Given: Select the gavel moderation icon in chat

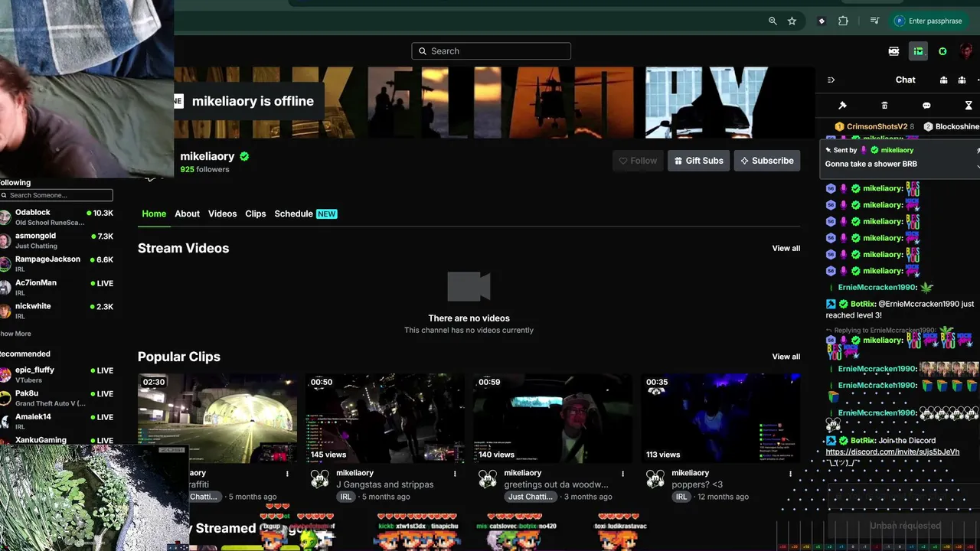Looking at the screenshot, I should [x=842, y=106].
